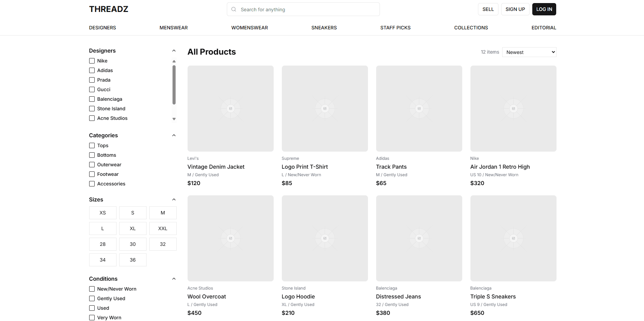The image size is (644, 321).
Task: Check the Stone Island designer checkbox
Action: click(92, 109)
